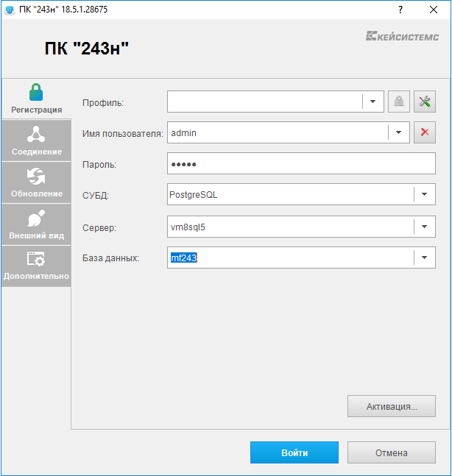Click the Кейсистемс logo
Viewport: 452px width, 476px height.
pos(402,36)
